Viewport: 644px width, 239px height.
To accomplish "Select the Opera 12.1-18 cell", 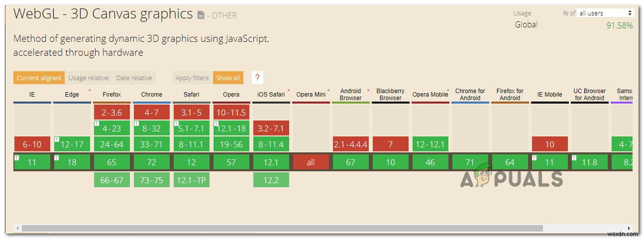I will [231, 128].
